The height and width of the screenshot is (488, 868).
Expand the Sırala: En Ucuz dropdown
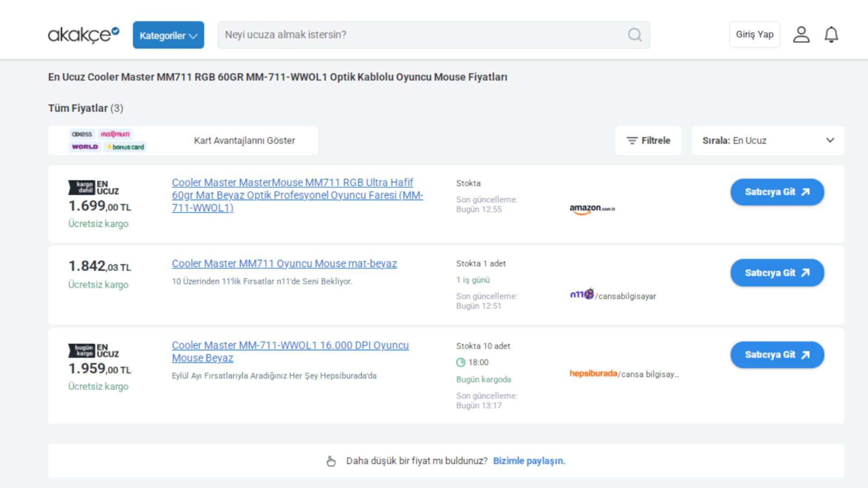coord(768,141)
